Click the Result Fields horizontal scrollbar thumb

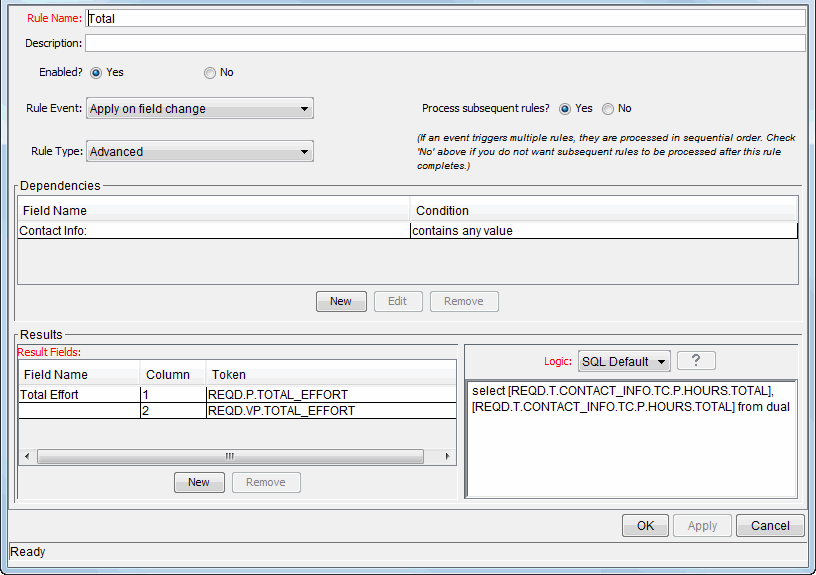230,456
